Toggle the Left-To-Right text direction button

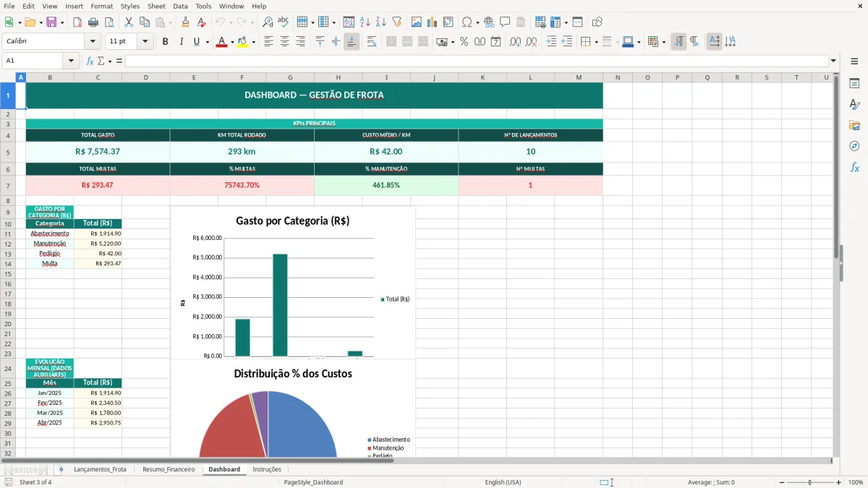(678, 42)
